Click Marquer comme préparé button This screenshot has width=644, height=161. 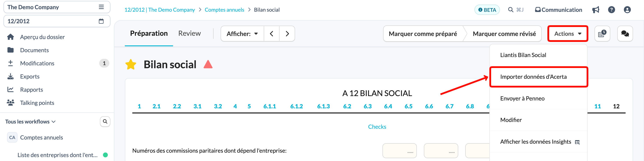(423, 34)
